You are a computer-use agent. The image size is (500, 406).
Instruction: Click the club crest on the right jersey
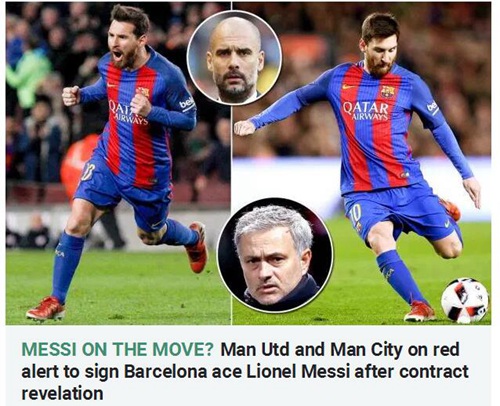388,91
